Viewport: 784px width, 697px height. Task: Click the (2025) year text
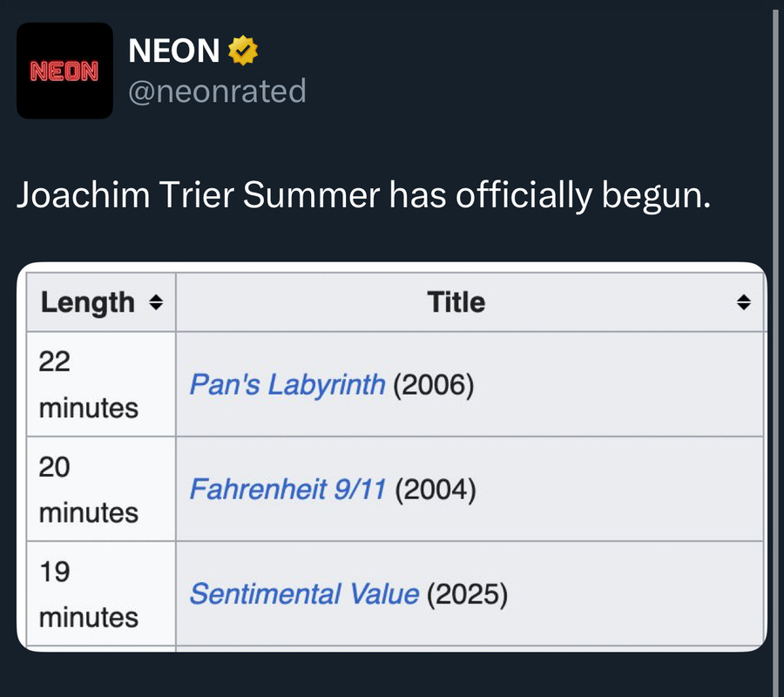tap(468, 594)
